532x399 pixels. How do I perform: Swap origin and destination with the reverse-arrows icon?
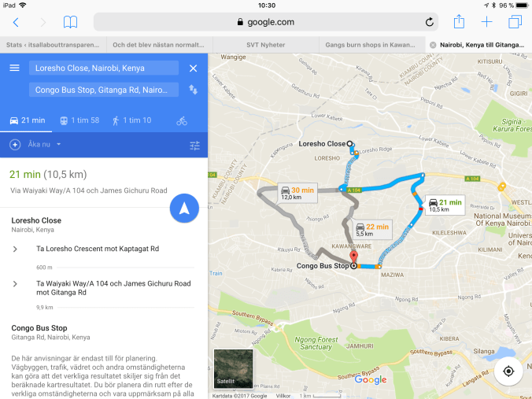pyautogui.click(x=193, y=90)
